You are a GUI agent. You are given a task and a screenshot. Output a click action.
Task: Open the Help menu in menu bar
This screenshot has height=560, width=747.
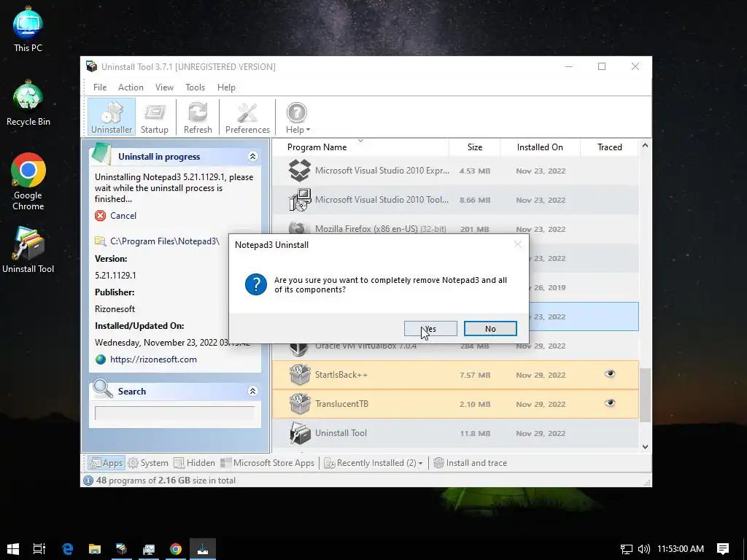[x=226, y=87]
